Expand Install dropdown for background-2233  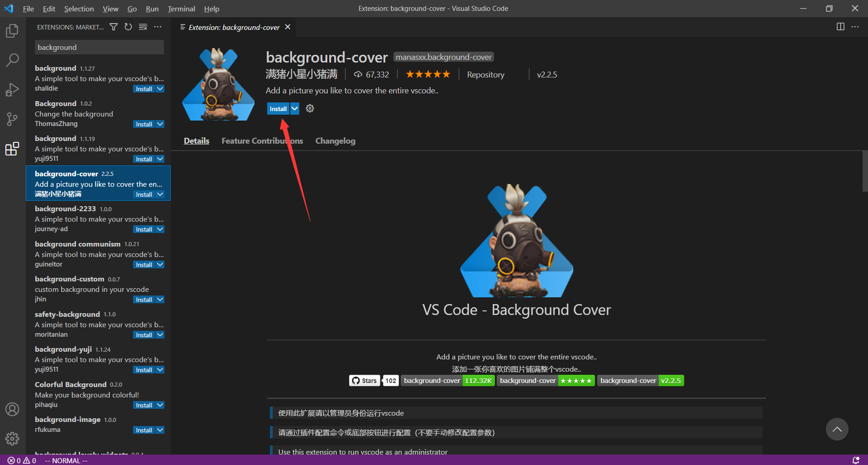[x=160, y=229]
